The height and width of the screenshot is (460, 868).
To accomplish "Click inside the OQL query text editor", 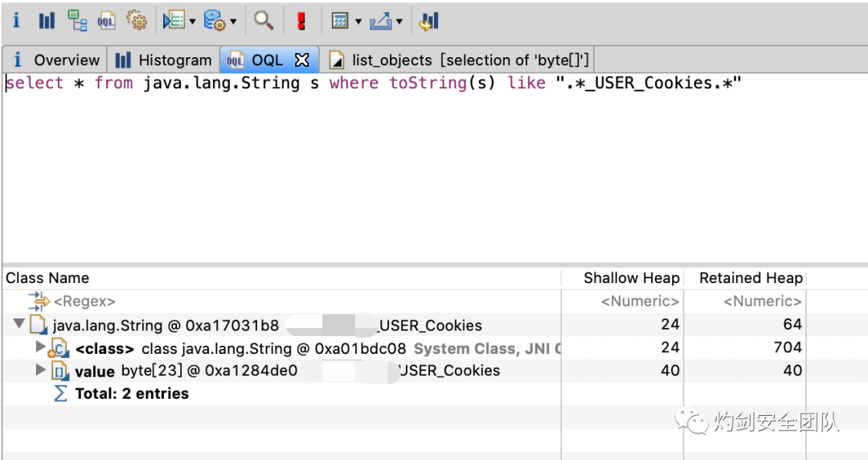I will 434,166.
